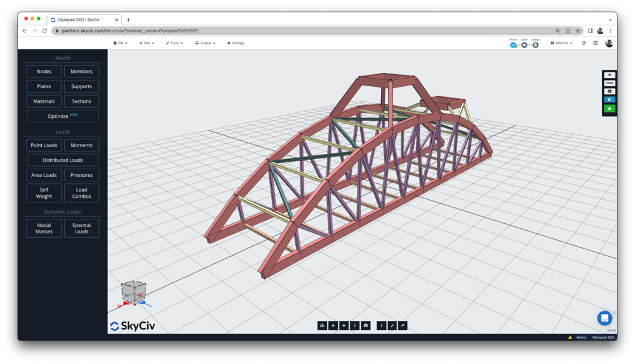Toggle the blue 3D render cube button
635x364 pixels.
point(610,100)
